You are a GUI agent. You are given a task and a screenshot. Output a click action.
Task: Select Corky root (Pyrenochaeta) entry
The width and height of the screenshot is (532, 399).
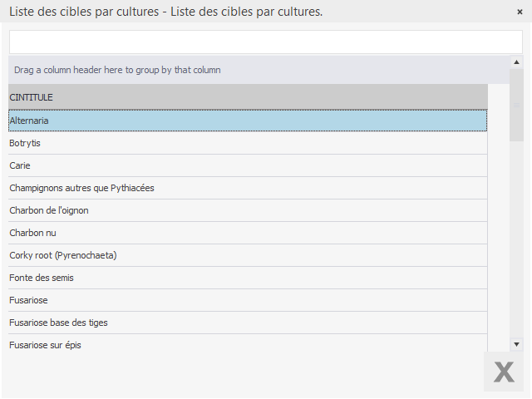pos(248,255)
